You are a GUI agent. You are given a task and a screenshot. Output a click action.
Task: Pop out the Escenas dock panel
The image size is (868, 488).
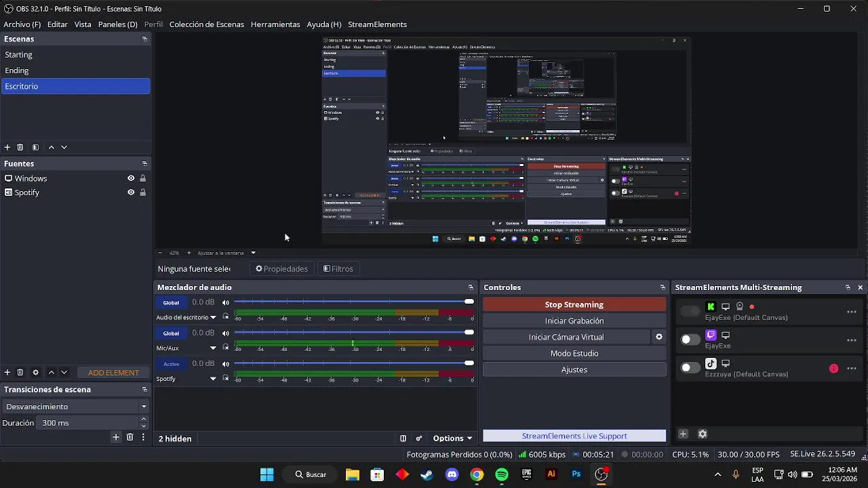(144, 39)
